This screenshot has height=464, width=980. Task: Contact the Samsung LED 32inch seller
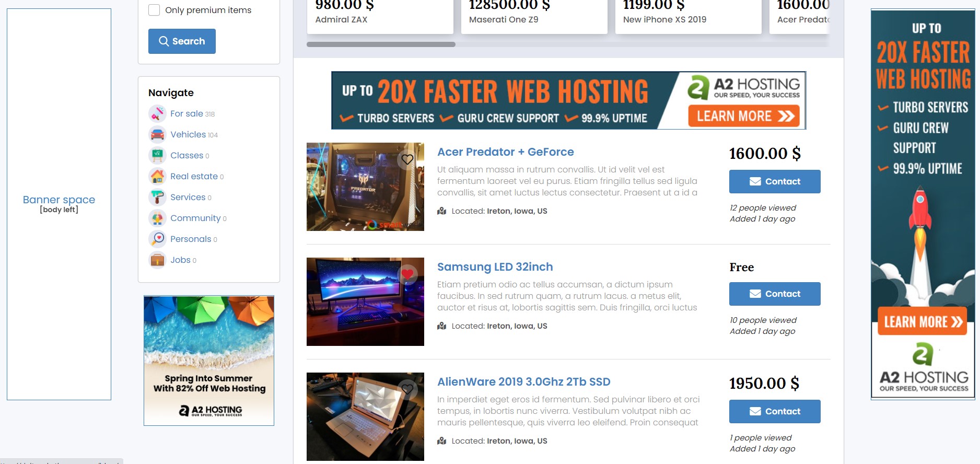pos(775,294)
